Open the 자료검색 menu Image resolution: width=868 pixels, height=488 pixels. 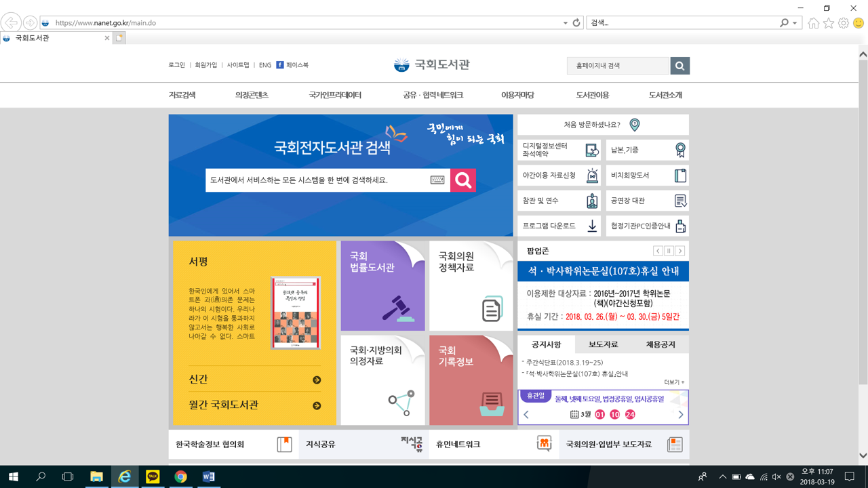(182, 96)
